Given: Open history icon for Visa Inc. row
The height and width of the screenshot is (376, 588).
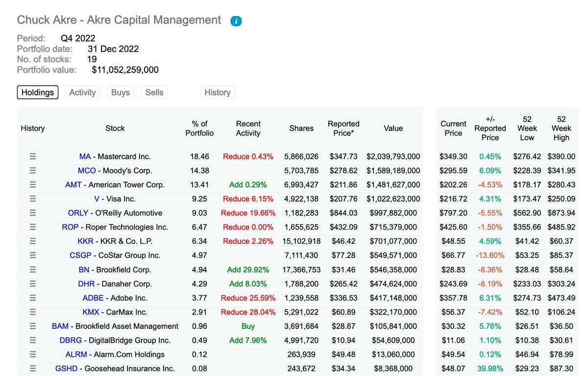Looking at the screenshot, I should [x=33, y=199].
